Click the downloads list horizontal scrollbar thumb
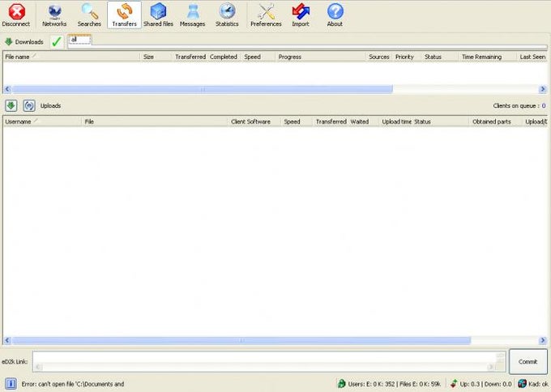Screen dimensions: 551x392 click(x=203, y=89)
